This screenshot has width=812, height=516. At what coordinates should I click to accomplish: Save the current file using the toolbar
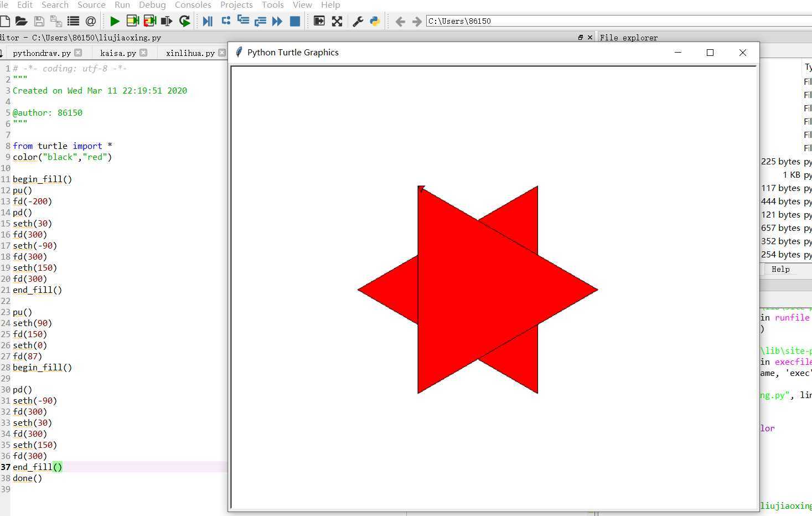[x=39, y=21]
